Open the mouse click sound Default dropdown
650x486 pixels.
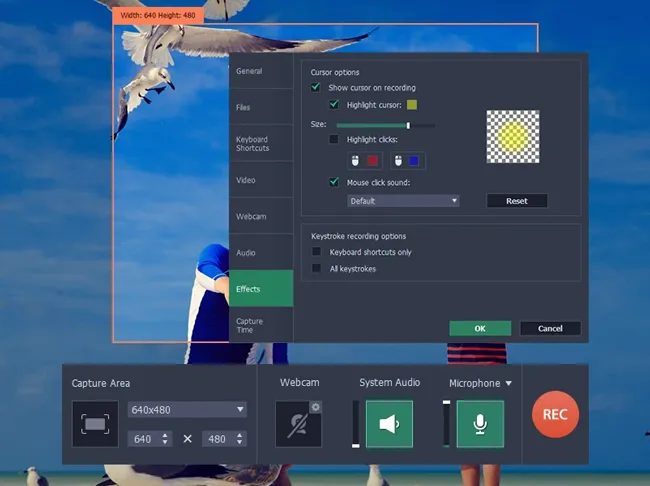[403, 201]
